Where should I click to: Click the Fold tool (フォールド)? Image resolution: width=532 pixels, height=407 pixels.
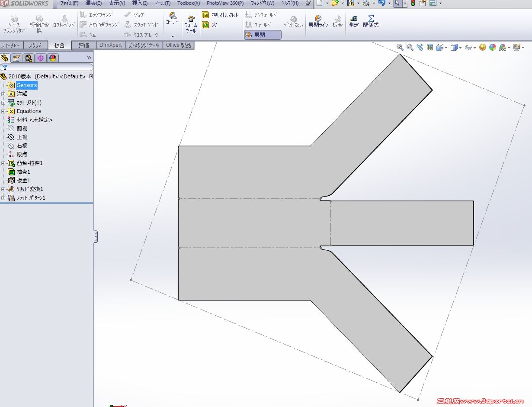(258, 25)
